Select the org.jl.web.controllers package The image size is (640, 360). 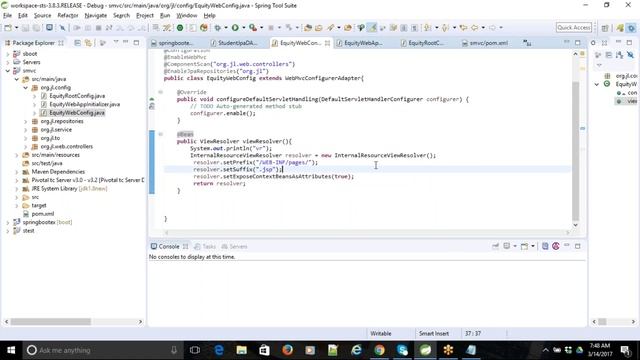[x=67, y=147]
